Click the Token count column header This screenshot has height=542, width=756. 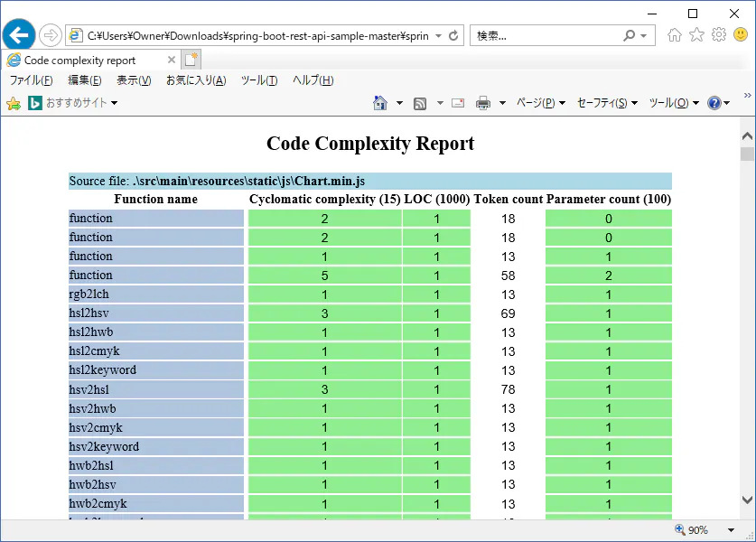(x=509, y=199)
